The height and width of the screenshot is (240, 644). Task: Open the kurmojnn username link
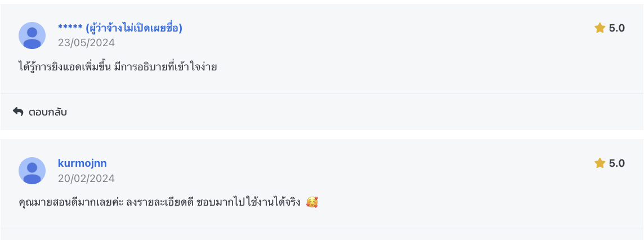point(82,163)
